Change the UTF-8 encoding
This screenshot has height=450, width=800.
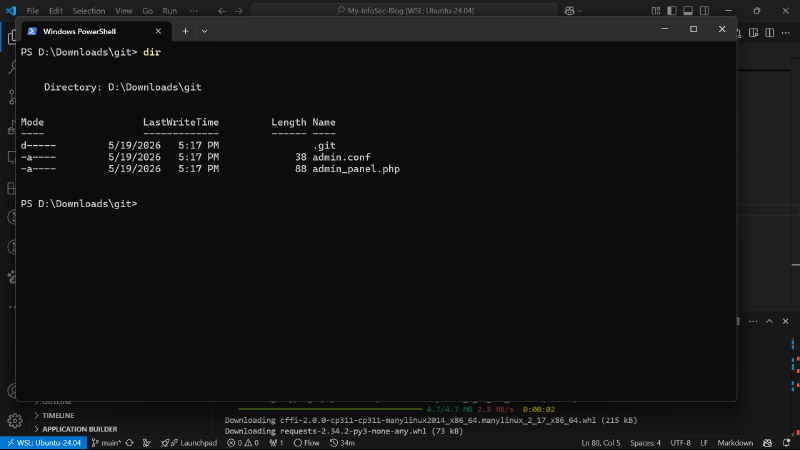coord(680,443)
